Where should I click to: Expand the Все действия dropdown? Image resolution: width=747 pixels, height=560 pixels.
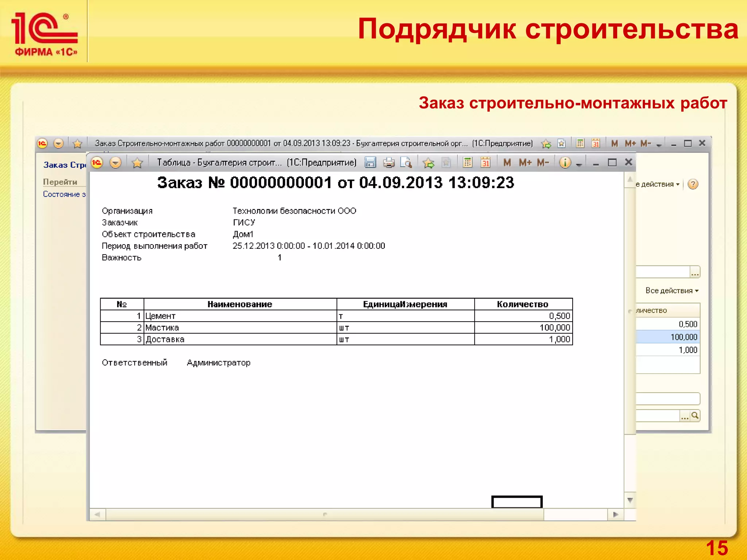point(672,291)
